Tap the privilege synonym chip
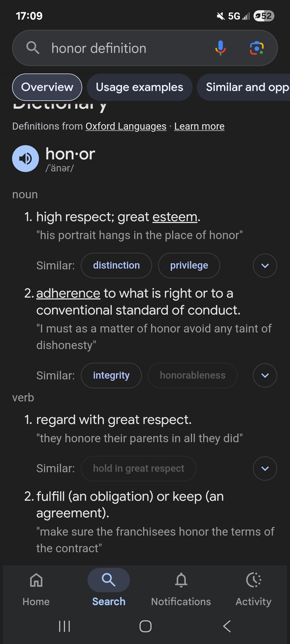 tap(189, 265)
